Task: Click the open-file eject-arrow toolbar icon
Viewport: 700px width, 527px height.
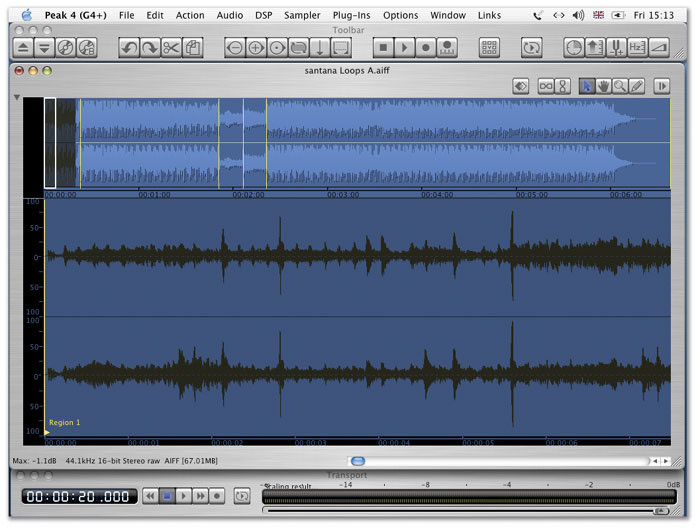Action: 23,48
